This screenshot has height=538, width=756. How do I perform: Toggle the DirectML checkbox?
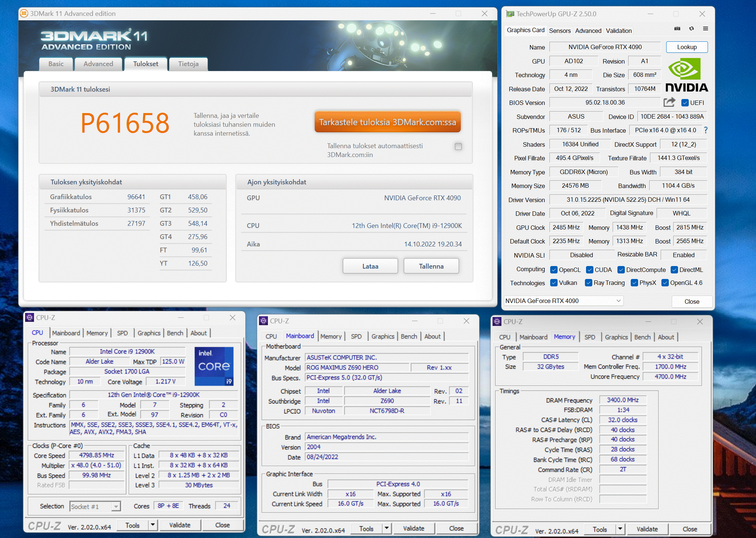(674, 270)
